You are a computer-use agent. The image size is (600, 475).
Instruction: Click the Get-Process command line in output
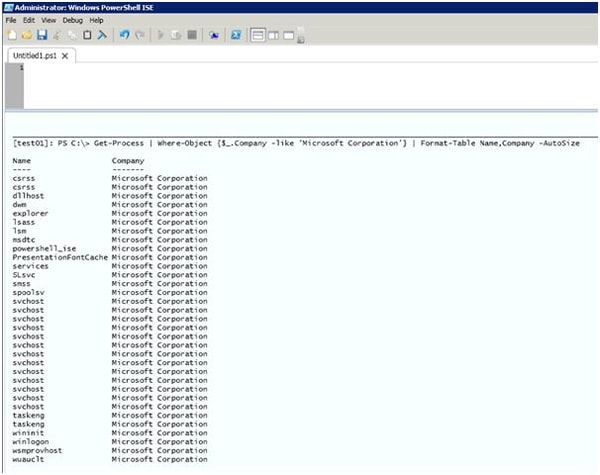coord(296,143)
